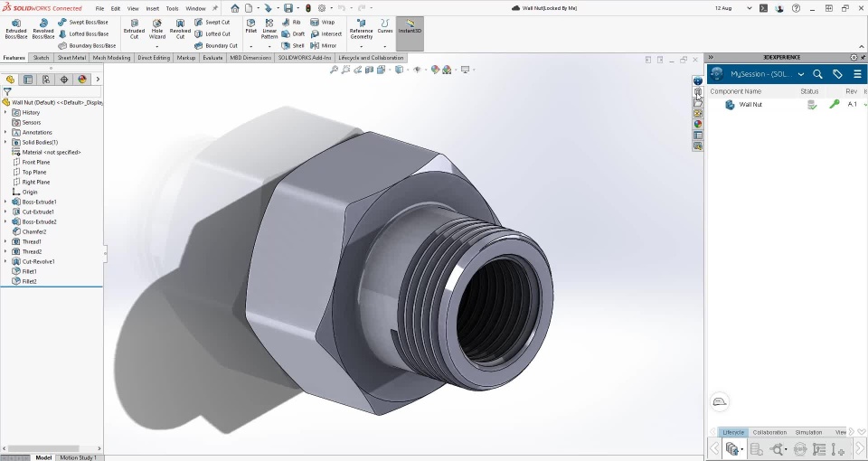Expand the History tree node
The width and height of the screenshot is (868, 461).
(x=5, y=112)
